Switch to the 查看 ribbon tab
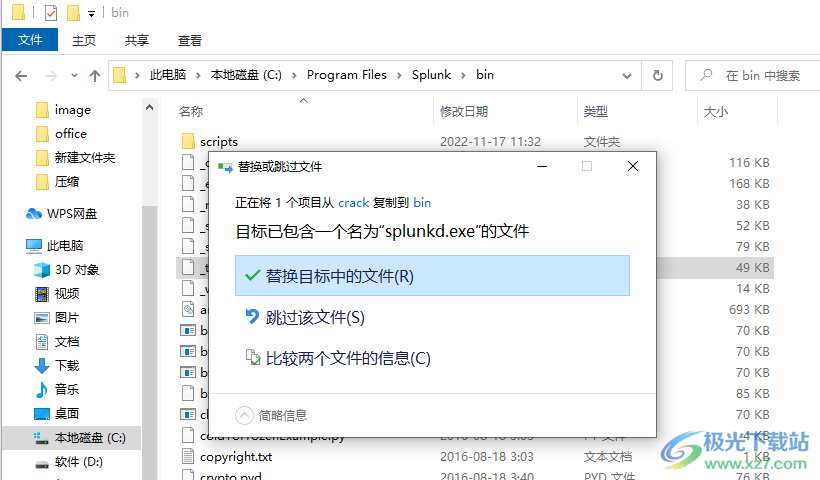This screenshot has width=820, height=480. click(189, 40)
